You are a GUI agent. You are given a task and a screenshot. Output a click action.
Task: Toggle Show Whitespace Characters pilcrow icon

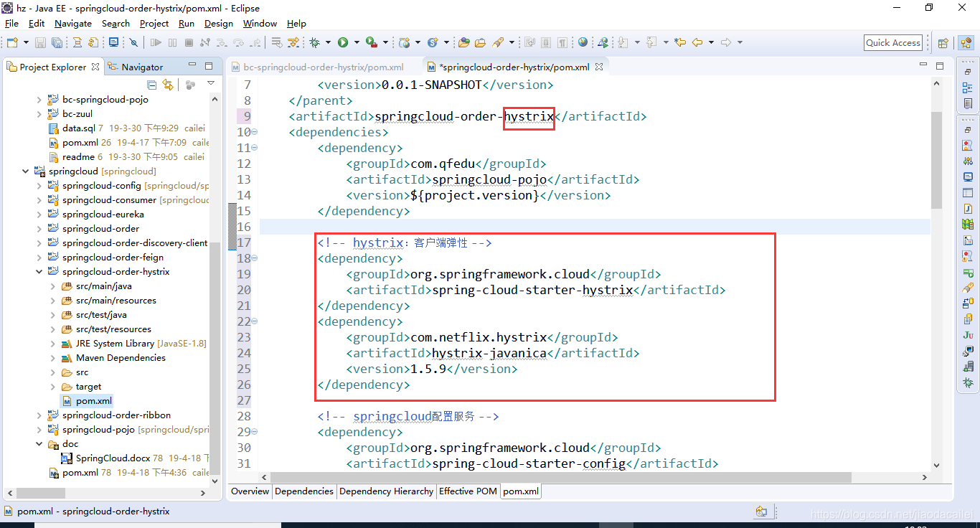click(562, 42)
